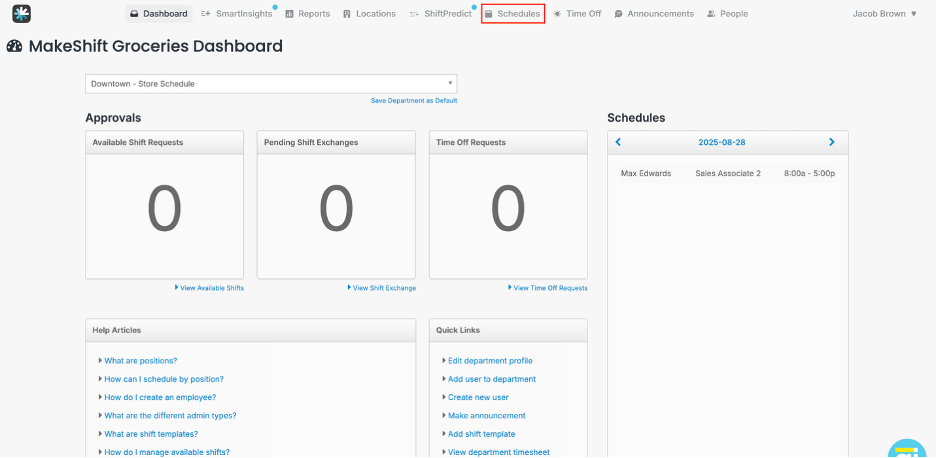Go to previous schedule date arrow
The height and width of the screenshot is (458, 936).
618,142
